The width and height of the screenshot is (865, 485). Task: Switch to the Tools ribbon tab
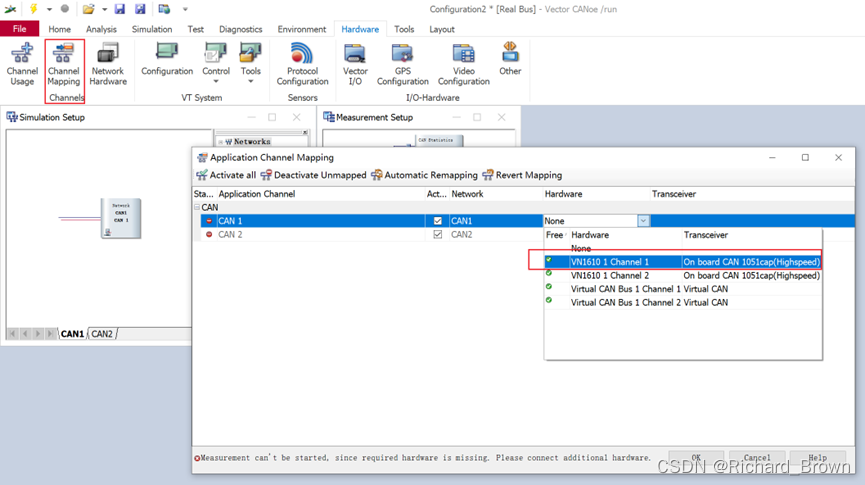pyautogui.click(x=404, y=29)
